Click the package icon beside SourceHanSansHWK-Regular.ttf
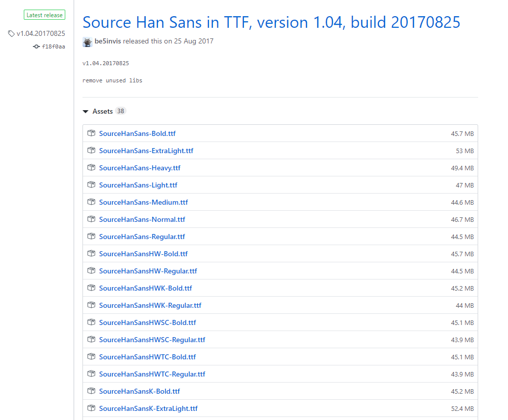The height and width of the screenshot is (420, 508). point(92,304)
